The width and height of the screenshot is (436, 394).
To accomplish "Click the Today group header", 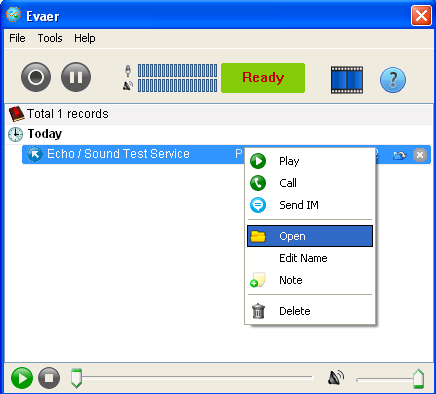I will (x=44, y=134).
